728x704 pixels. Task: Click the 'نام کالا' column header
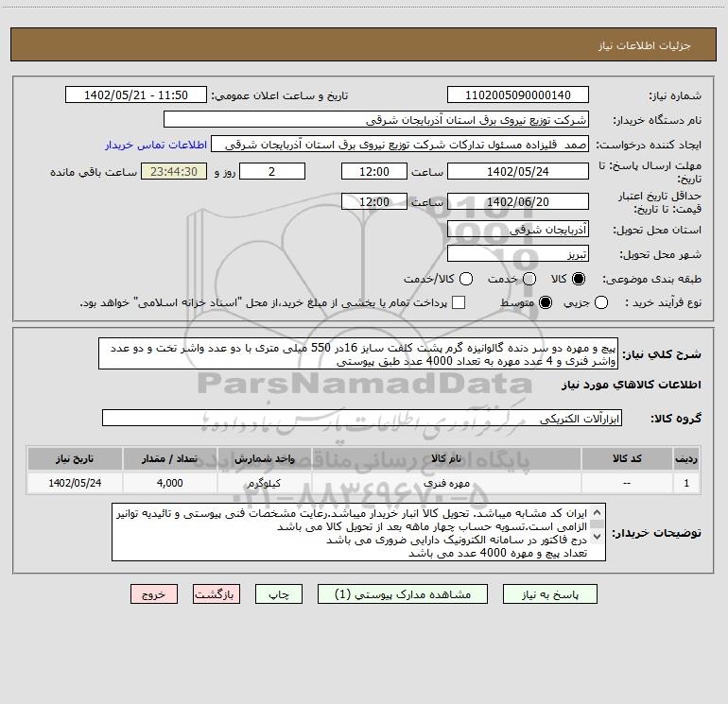click(x=446, y=458)
